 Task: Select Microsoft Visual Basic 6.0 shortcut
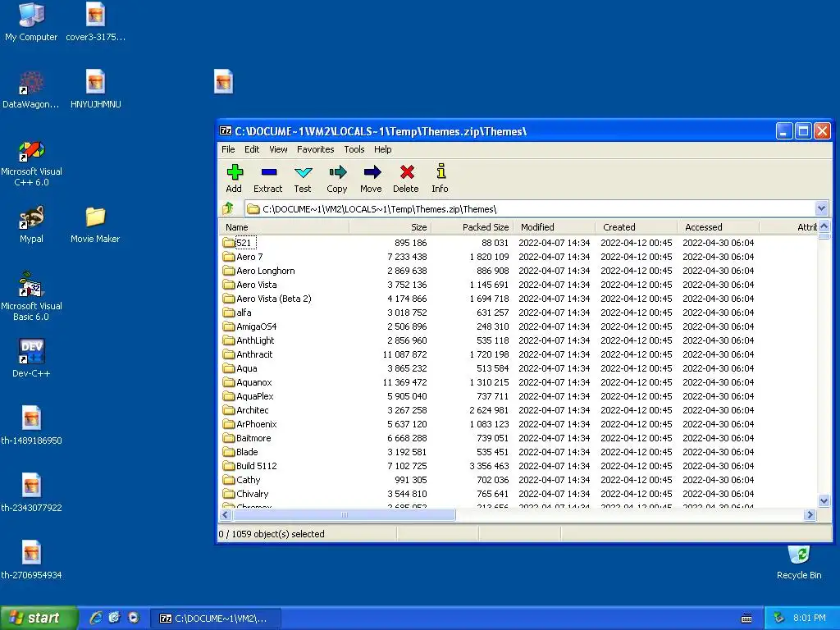31,296
